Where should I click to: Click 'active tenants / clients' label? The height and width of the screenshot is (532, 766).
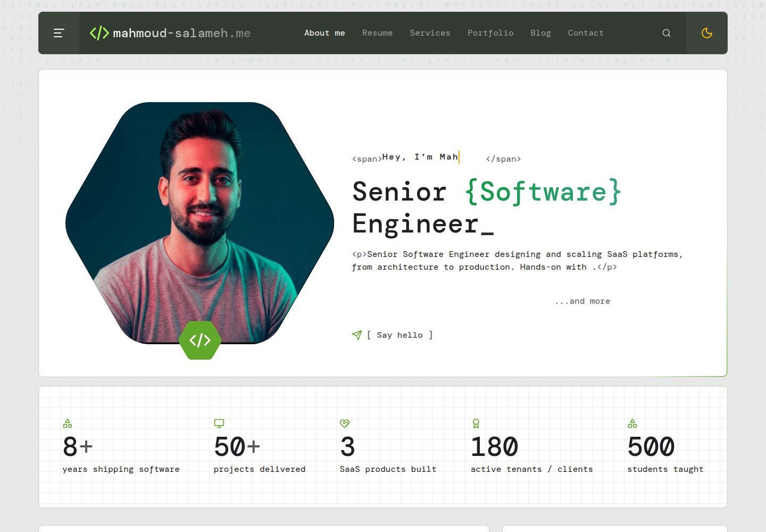click(532, 469)
